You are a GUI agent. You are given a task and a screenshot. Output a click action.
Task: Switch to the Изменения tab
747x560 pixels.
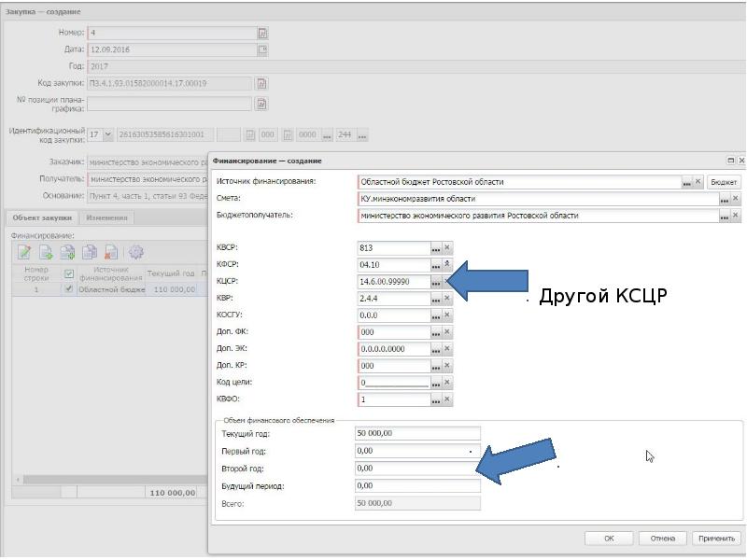pos(106,217)
